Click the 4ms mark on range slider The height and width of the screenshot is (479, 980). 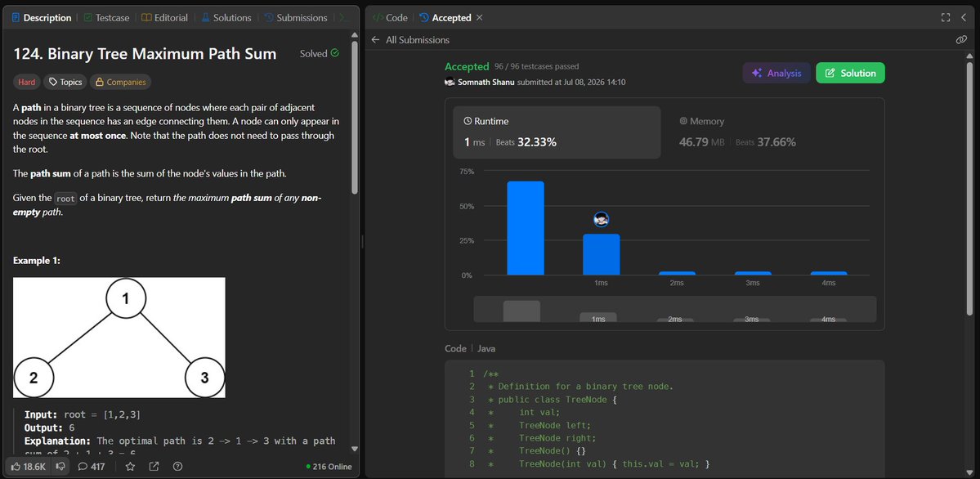click(x=828, y=320)
